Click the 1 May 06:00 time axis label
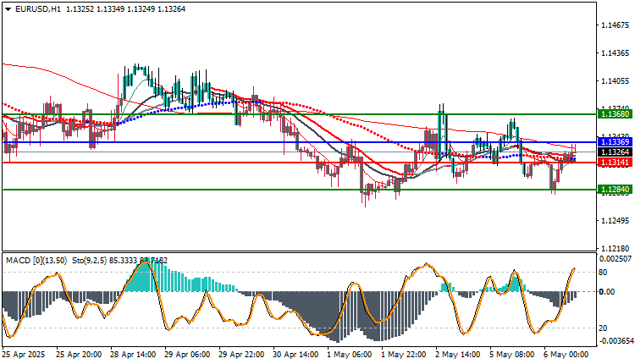 (x=349, y=355)
